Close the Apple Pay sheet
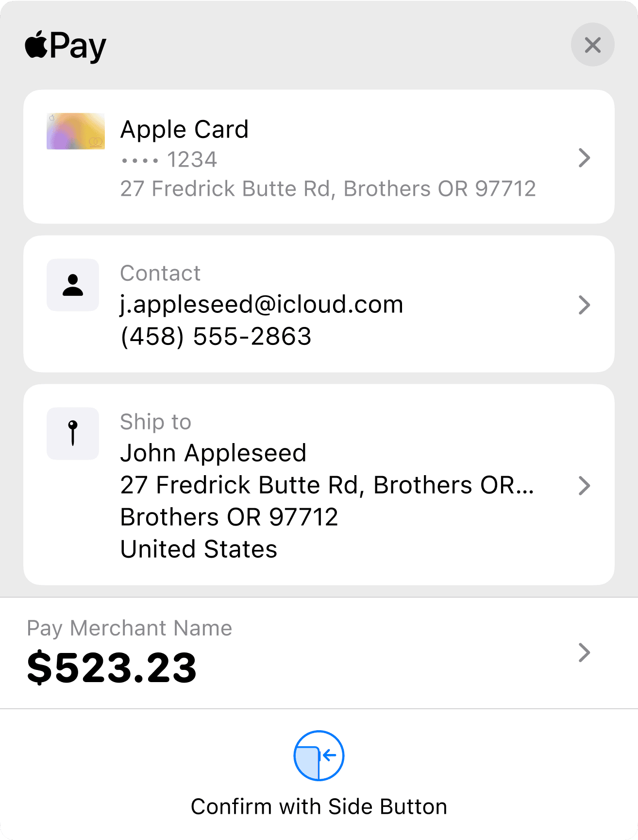Viewport: 638px width, 840px height. pos(592,45)
